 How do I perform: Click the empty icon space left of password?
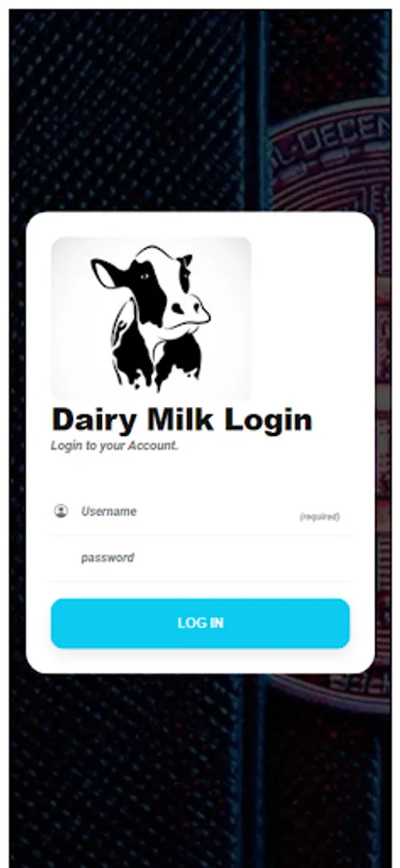click(61, 557)
